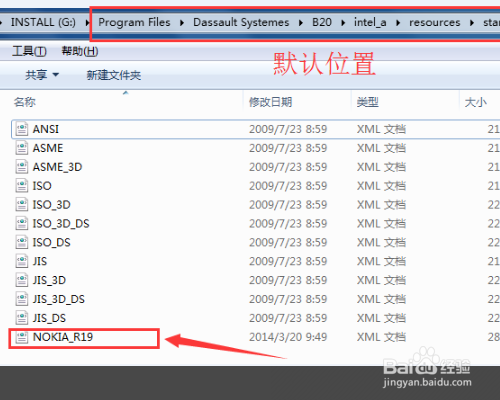Select the ISO_3D_DS file icon
This screenshot has width=500, height=400.
(x=22, y=224)
